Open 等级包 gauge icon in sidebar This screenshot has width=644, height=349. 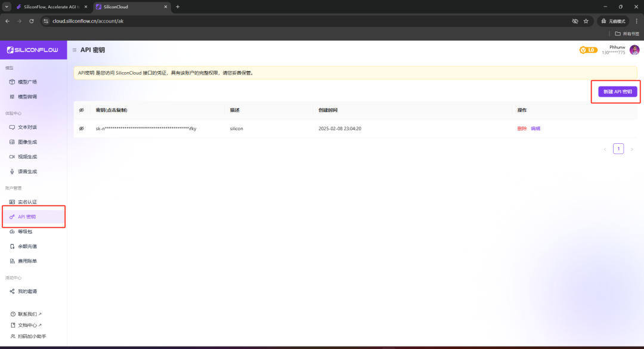click(x=12, y=231)
